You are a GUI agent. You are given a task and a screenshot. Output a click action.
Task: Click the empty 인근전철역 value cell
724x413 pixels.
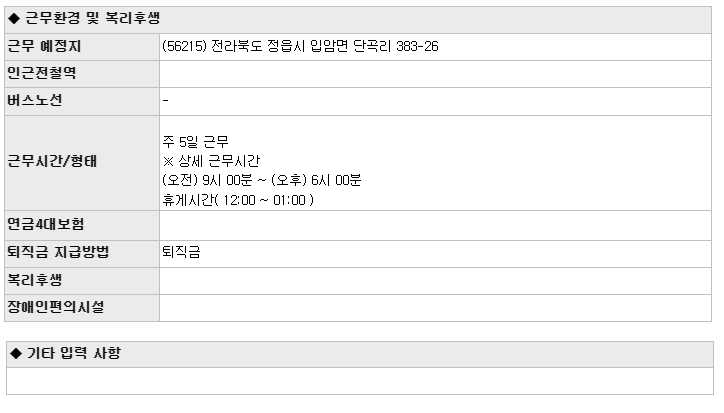(435, 74)
